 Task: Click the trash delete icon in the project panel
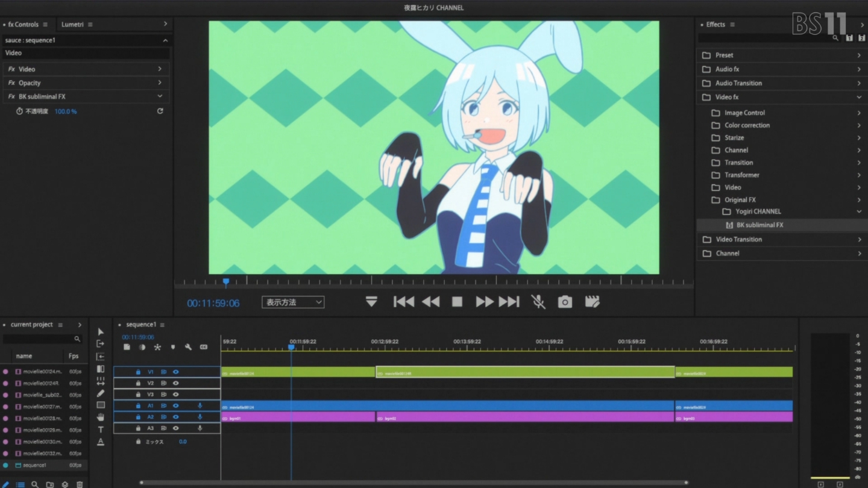coord(80,484)
